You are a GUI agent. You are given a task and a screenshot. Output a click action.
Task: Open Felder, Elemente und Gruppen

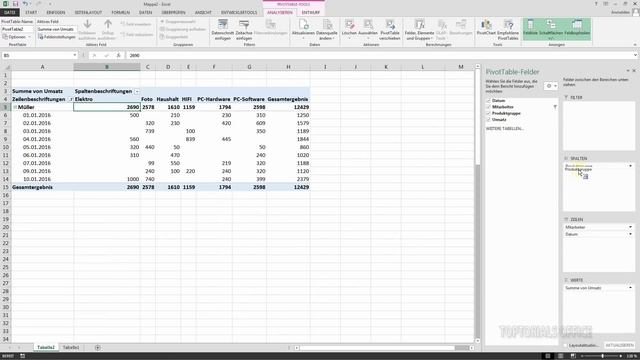pyautogui.click(x=420, y=29)
